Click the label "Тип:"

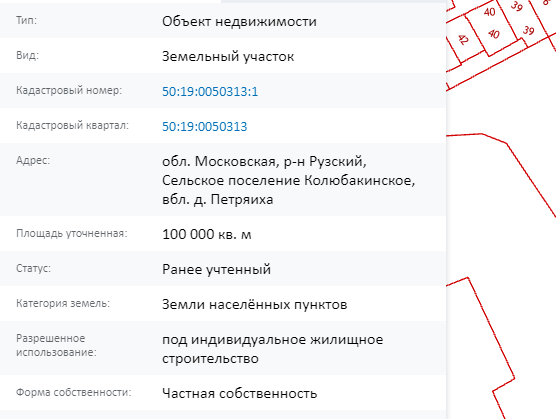26,20
